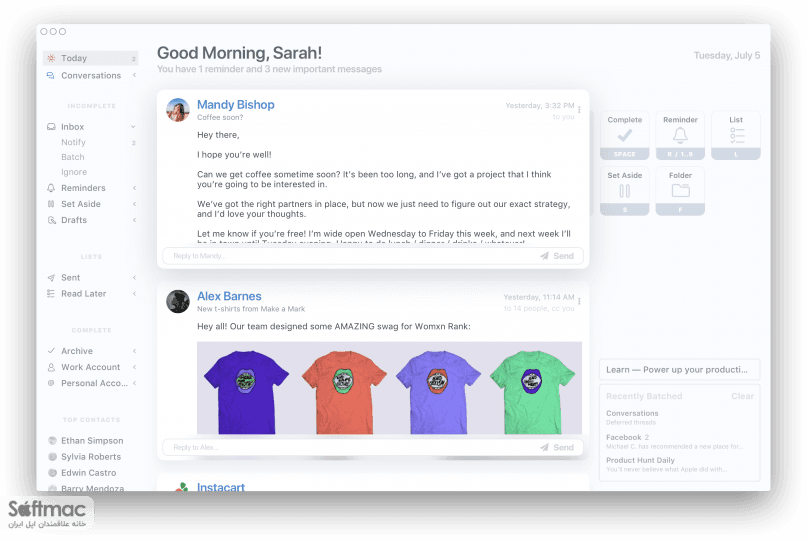The height and width of the screenshot is (540, 807).
Task: Click Mandy Bishop's avatar photo
Action: pyautogui.click(x=178, y=110)
